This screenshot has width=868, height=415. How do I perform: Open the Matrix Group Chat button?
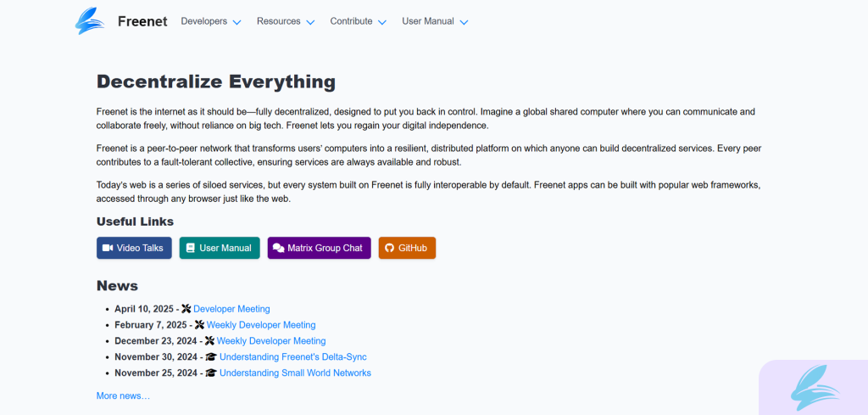click(319, 248)
